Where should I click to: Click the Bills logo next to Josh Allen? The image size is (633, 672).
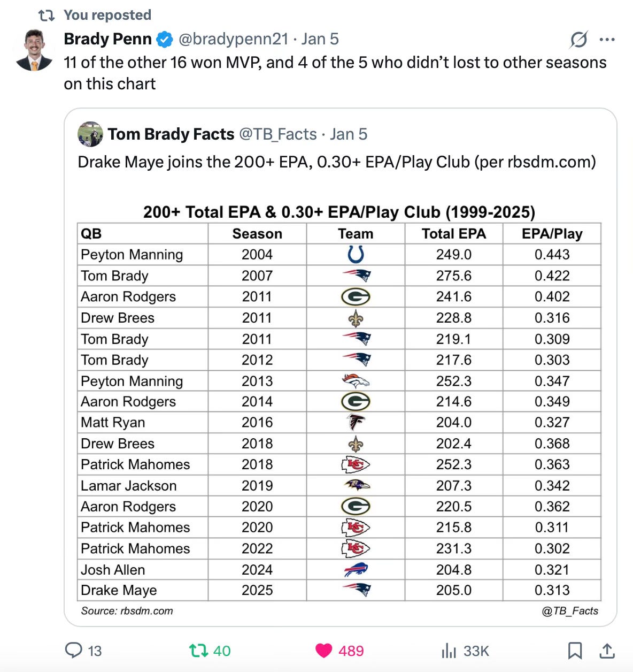355,569
